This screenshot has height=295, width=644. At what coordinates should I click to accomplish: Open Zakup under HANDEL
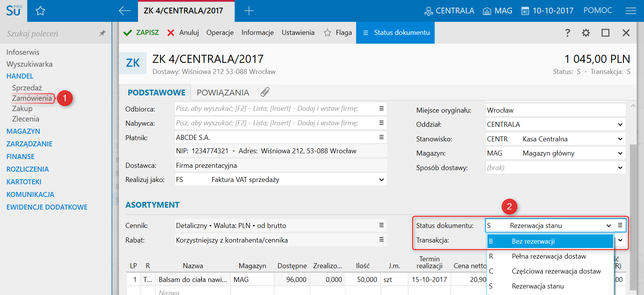click(22, 108)
